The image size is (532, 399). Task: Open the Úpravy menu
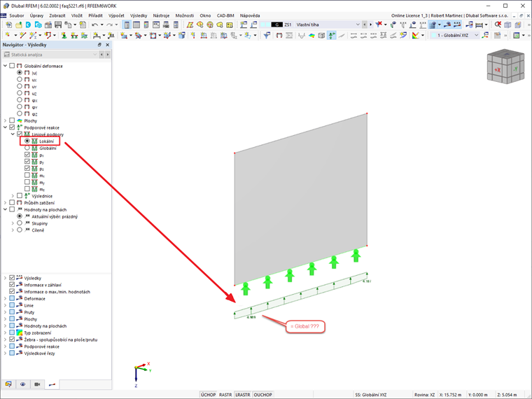(36, 15)
